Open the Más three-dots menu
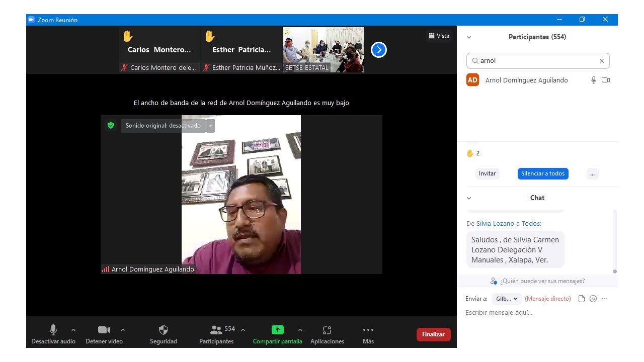 (x=368, y=330)
